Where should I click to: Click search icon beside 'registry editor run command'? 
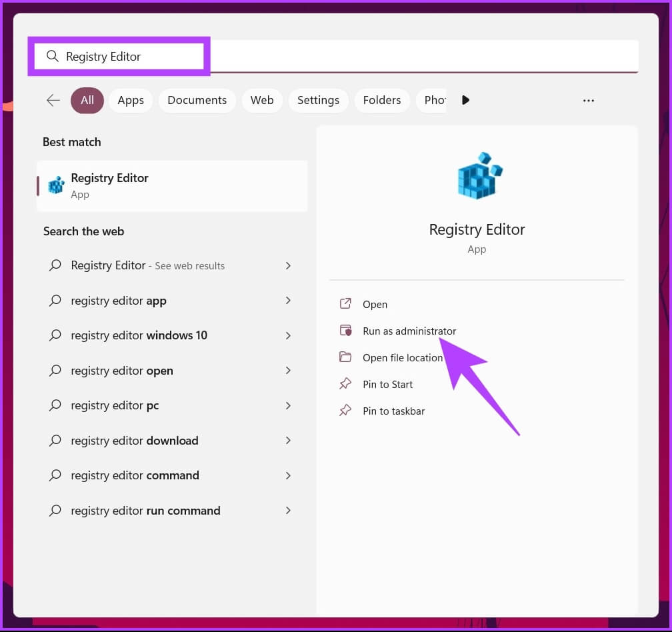click(x=55, y=510)
